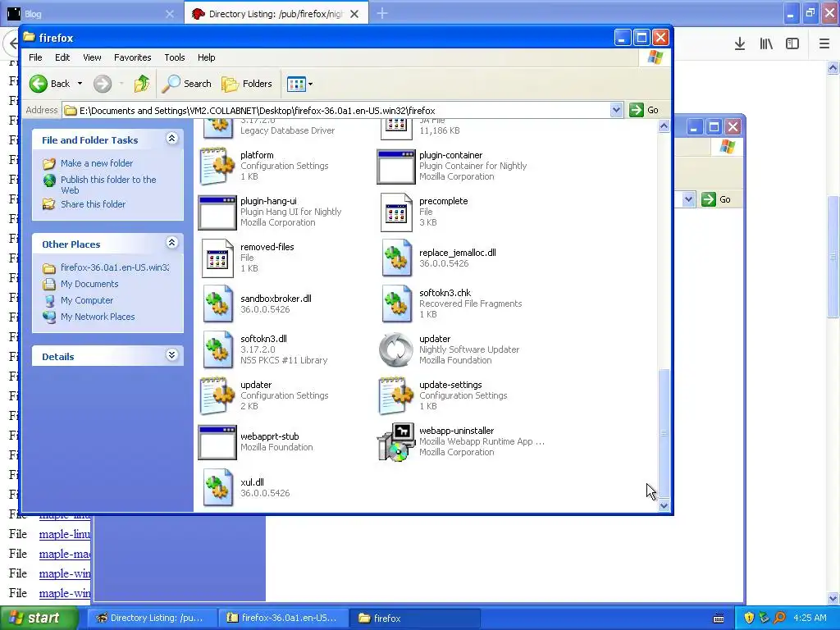Click Publish this folder to the Web
The height and width of the screenshot is (630, 840).
[x=108, y=185]
